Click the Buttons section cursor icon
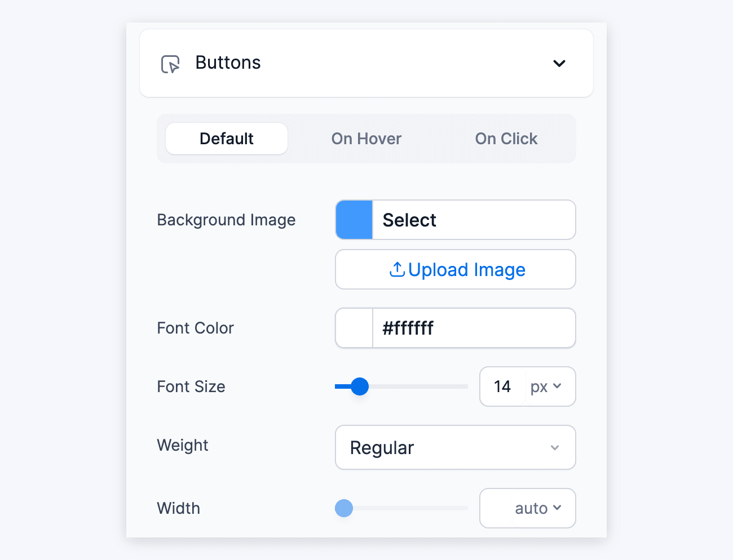Screen dimensions: 733x560 tap(170, 64)
